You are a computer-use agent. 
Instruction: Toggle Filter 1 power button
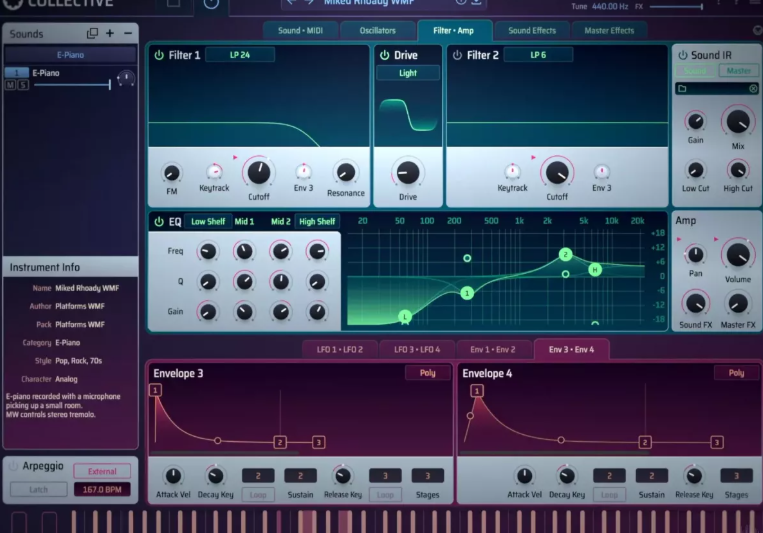pos(159,55)
